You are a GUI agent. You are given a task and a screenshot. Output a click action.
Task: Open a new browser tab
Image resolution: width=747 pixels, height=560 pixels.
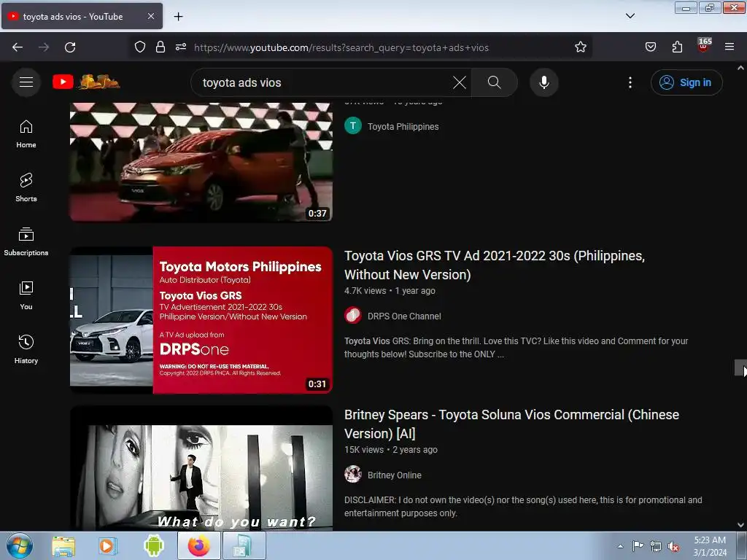[178, 17]
